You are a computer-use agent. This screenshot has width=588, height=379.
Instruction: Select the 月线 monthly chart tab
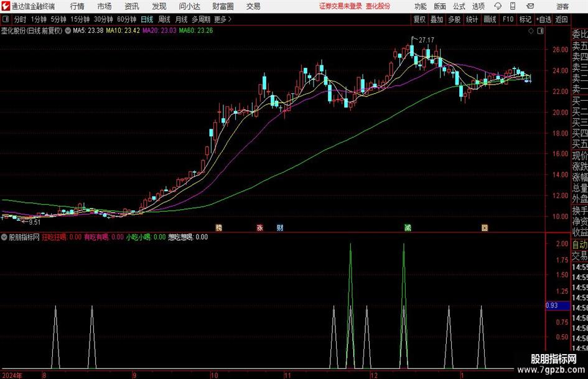181,19
